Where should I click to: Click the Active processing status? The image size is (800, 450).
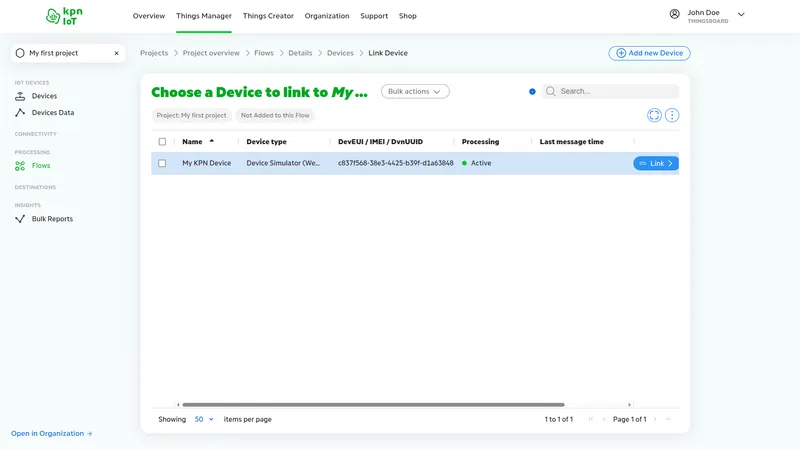click(477, 163)
